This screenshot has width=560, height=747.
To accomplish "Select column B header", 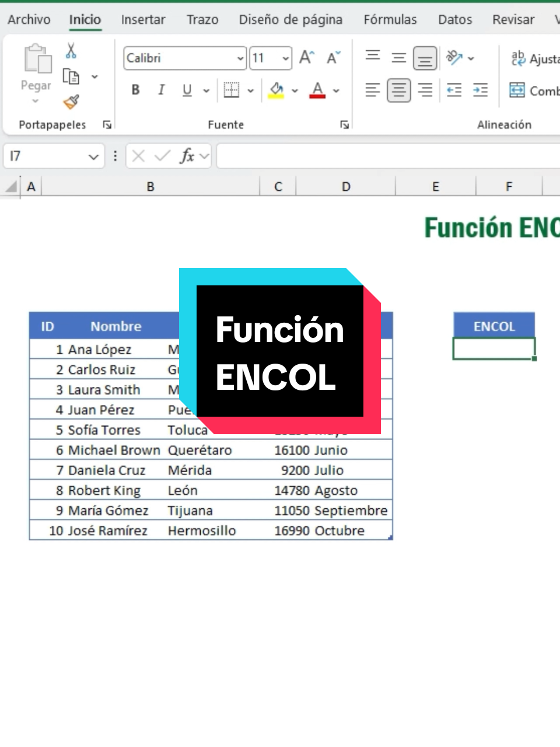I will tap(150, 187).
